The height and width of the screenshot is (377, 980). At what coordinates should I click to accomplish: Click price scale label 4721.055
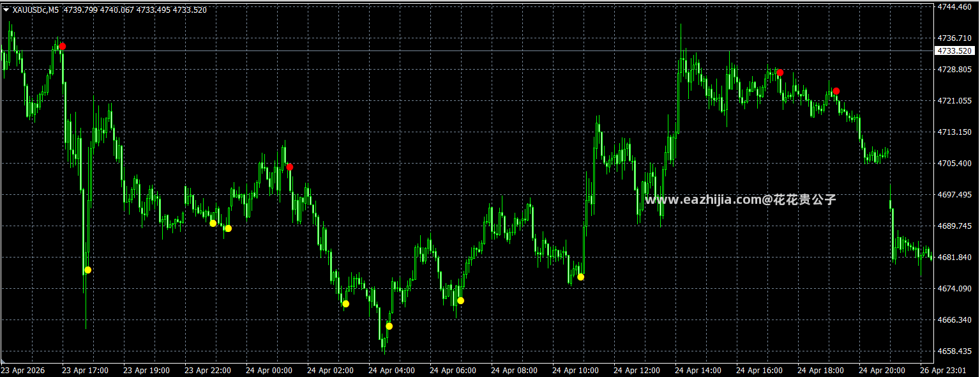[954, 100]
